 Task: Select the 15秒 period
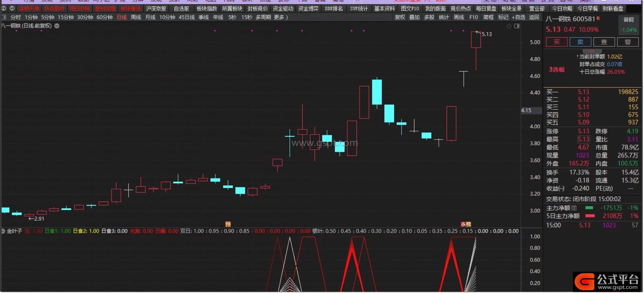[247, 17]
